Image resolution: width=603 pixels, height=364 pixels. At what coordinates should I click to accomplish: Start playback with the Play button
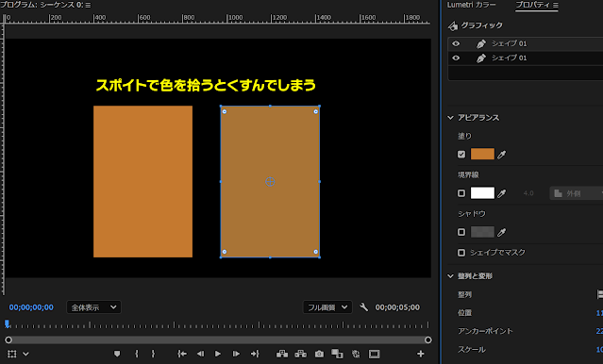(x=218, y=354)
